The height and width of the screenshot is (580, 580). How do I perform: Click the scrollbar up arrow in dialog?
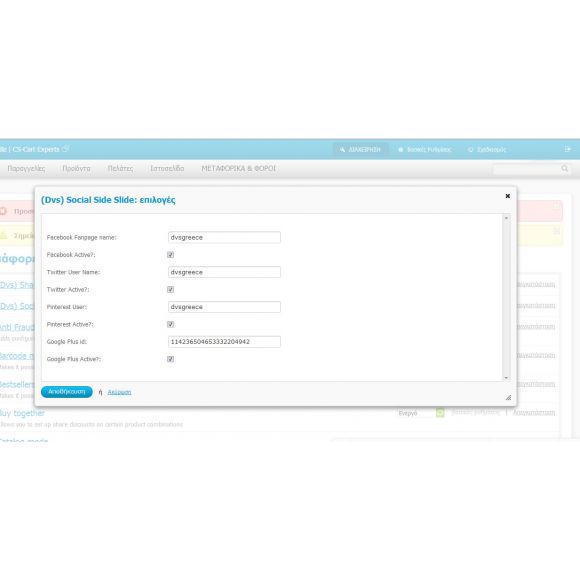pos(506,218)
